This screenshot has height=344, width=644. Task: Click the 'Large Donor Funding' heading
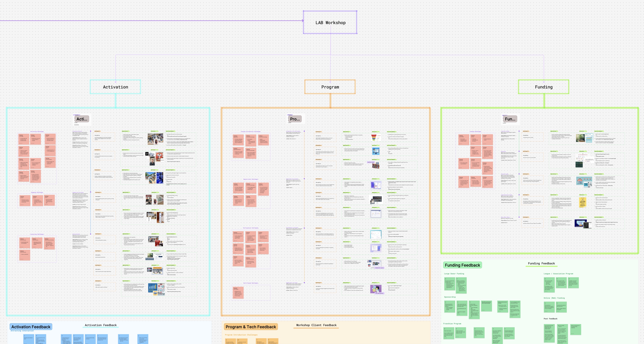click(454, 274)
